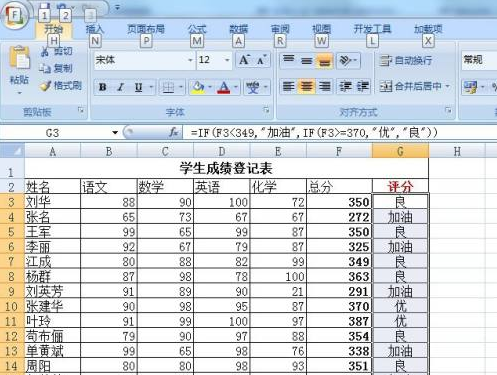The image size is (497, 375).
Task: Open number format 常规 box
Action: [x=479, y=60]
